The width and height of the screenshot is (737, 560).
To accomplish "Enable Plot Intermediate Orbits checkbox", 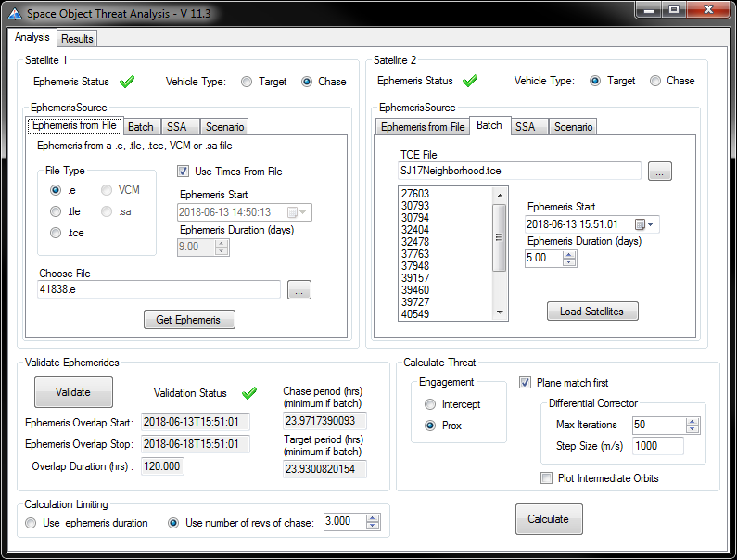I will [547, 478].
